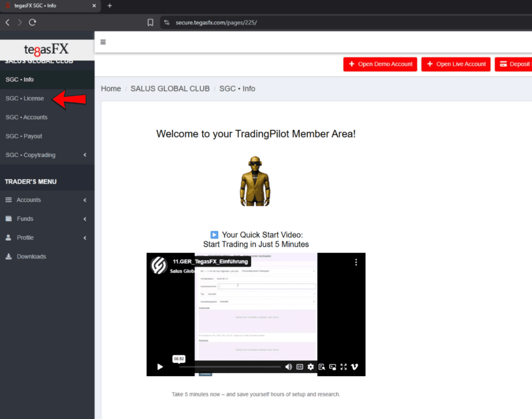This screenshot has width=532, height=419.
Task: Open the Downloads sidebar entry
Action: (x=47, y=256)
